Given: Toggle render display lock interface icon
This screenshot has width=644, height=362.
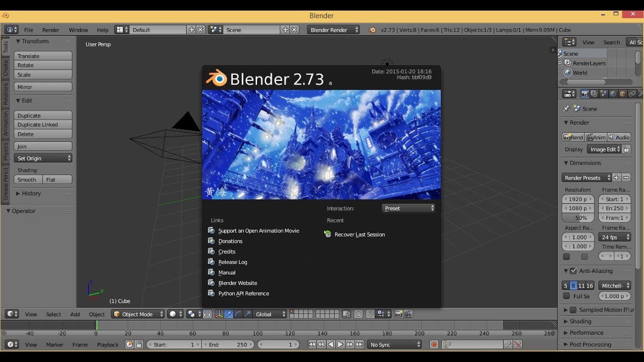Looking at the screenshot, I should [626, 149].
